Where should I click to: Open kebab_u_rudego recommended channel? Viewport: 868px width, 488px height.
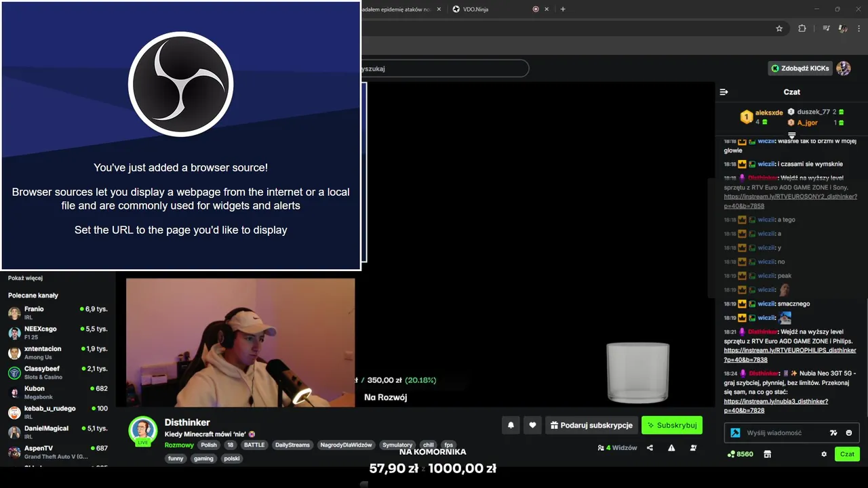coord(58,412)
